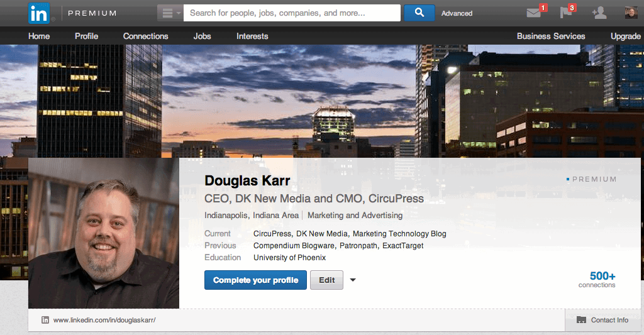Open Compendium Blogware previous company link
Screen dimensions: 644x335
point(294,246)
